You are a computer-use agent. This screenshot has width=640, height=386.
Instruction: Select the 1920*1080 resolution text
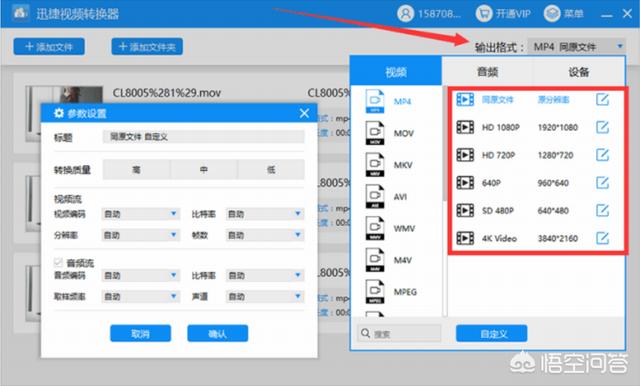point(558,127)
